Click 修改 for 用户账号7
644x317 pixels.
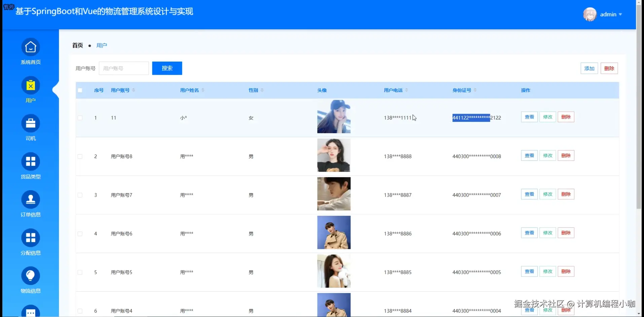(548, 195)
